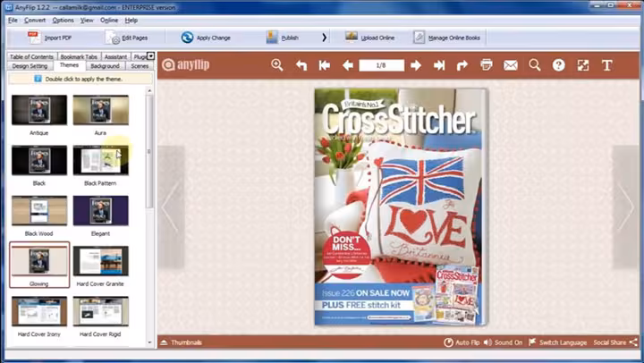Switch to Table of Contents tab

coord(31,56)
